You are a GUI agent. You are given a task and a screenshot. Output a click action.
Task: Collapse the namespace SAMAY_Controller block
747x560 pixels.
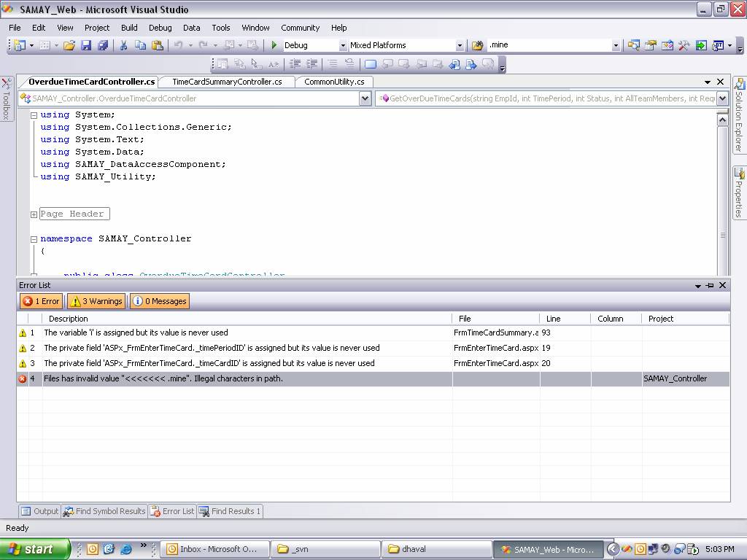[34, 239]
